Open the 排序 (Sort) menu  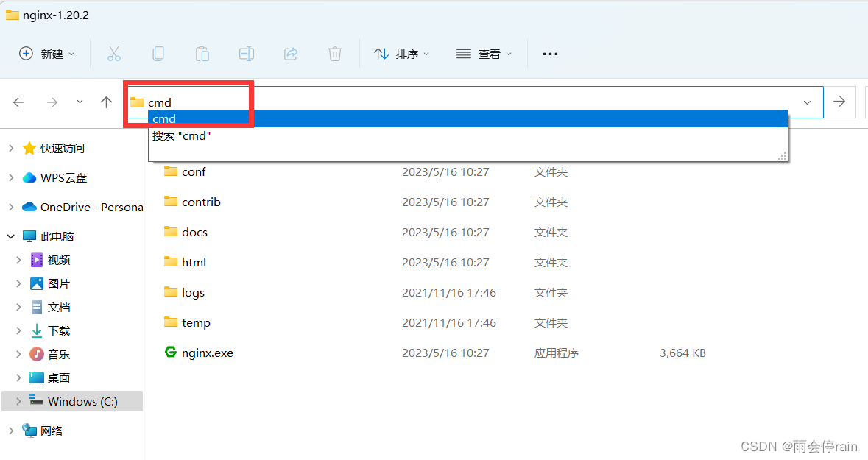(402, 54)
